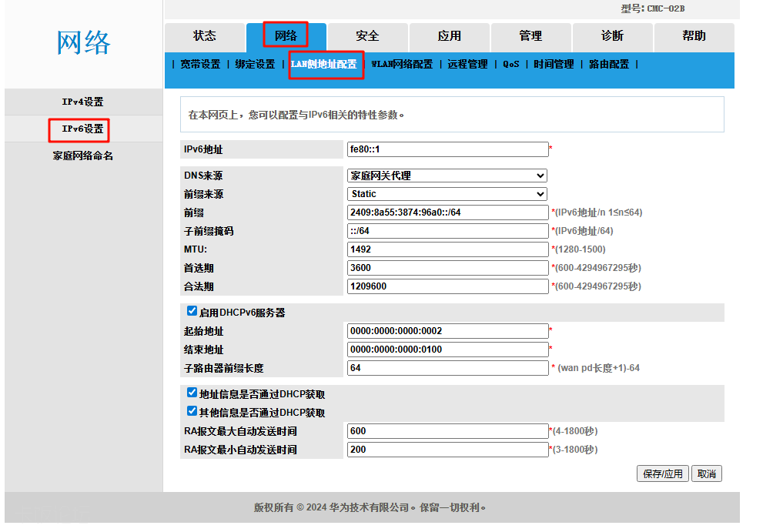This screenshot has width=783, height=532.
Task: Expand the DNS来源 dropdown
Action: 447,176
